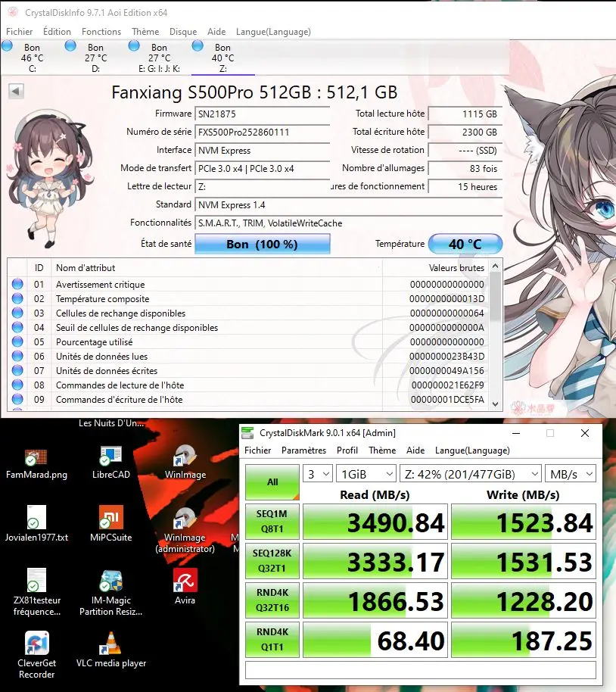This screenshot has width=616, height=692.
Task: Click CrystalDiskInfo title bar icon
Action: [x=13, y=12]
